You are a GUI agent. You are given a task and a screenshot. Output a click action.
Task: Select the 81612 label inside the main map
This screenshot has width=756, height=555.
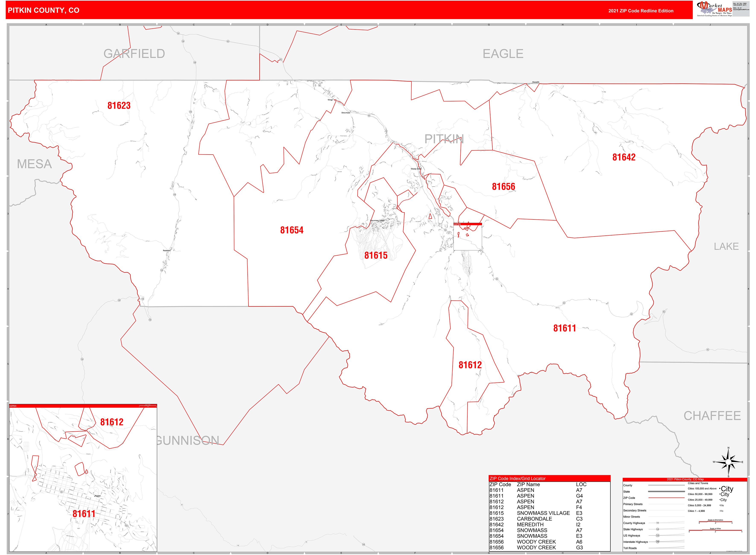point(470,365)
